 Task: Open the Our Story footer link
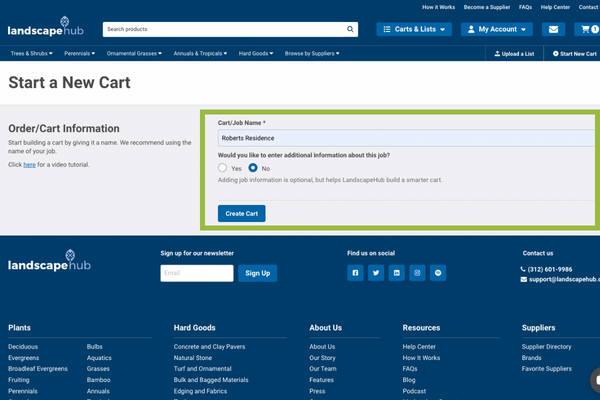[322, 358]
